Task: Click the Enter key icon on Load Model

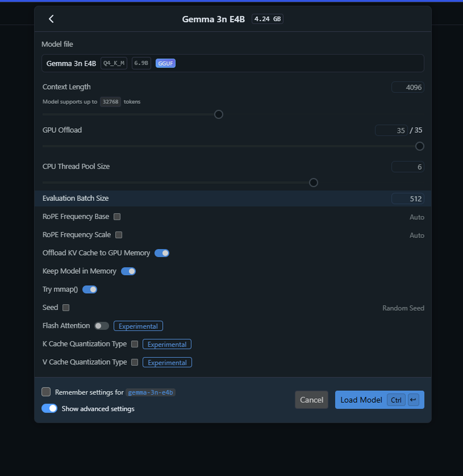Action: coord(413,400)
